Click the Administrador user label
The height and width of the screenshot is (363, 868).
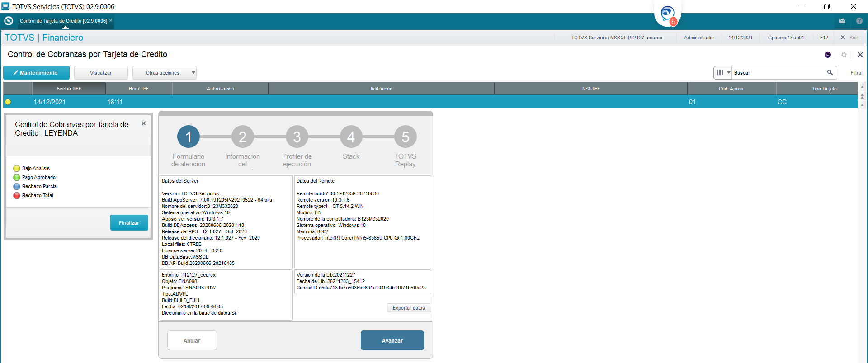coord(699,38)
